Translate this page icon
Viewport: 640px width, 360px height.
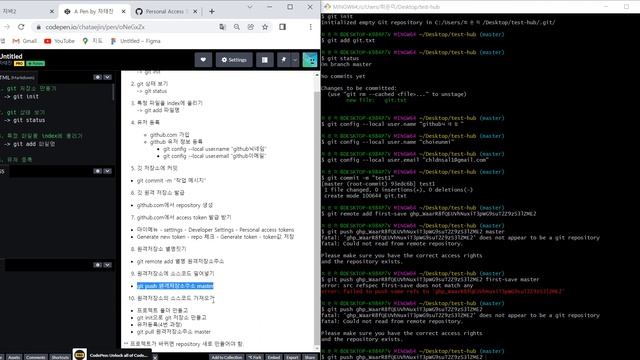222,27
